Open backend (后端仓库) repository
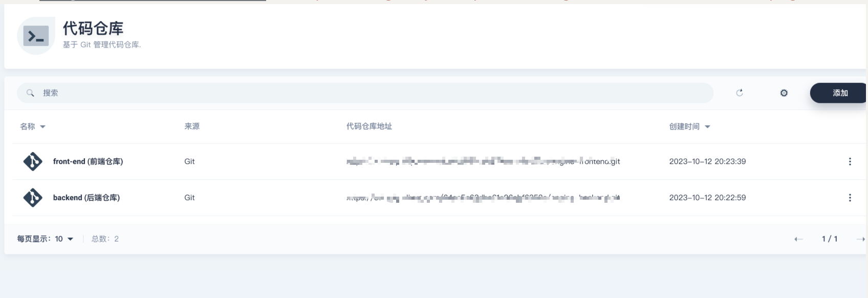Image resolution: width=868 pixels, height=298 pixels. pos(86,198)
